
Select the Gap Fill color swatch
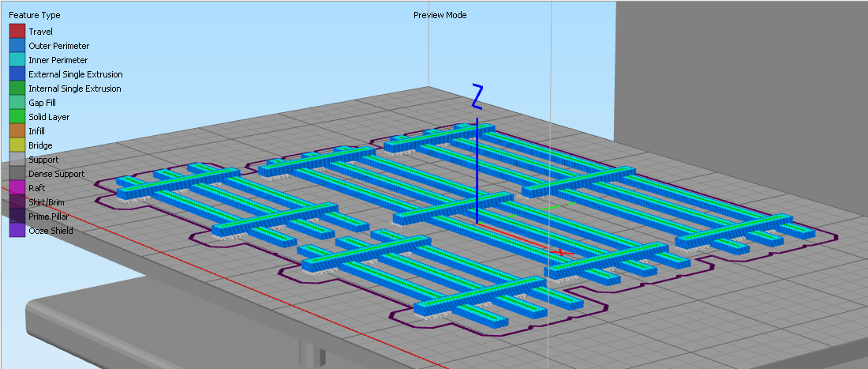[17, 103]
